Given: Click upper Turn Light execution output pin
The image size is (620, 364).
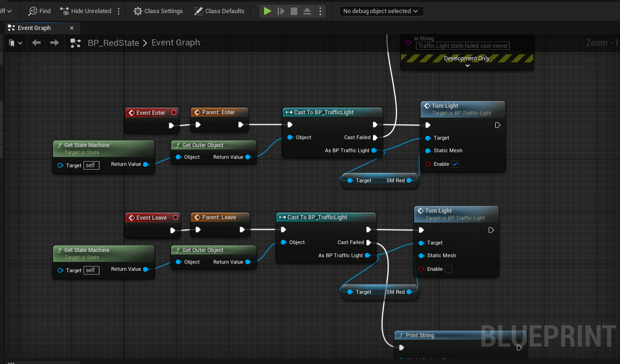Looking at the screenshot, I should click(498, 125).
